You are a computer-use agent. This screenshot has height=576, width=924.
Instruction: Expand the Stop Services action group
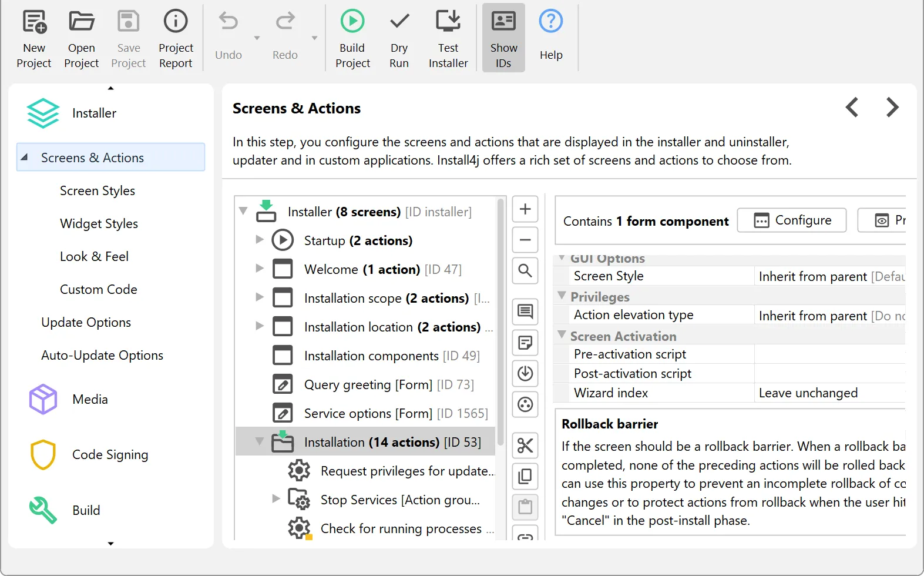[x=275, y=498]
